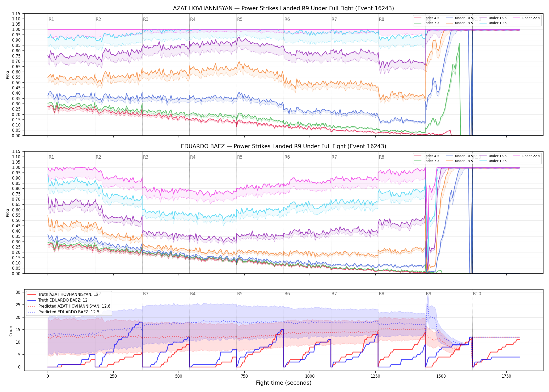The width and height of the screenshot is (549, 392).
Task: Click R8 round marker in Baez chart
Action: pos(381,157)
